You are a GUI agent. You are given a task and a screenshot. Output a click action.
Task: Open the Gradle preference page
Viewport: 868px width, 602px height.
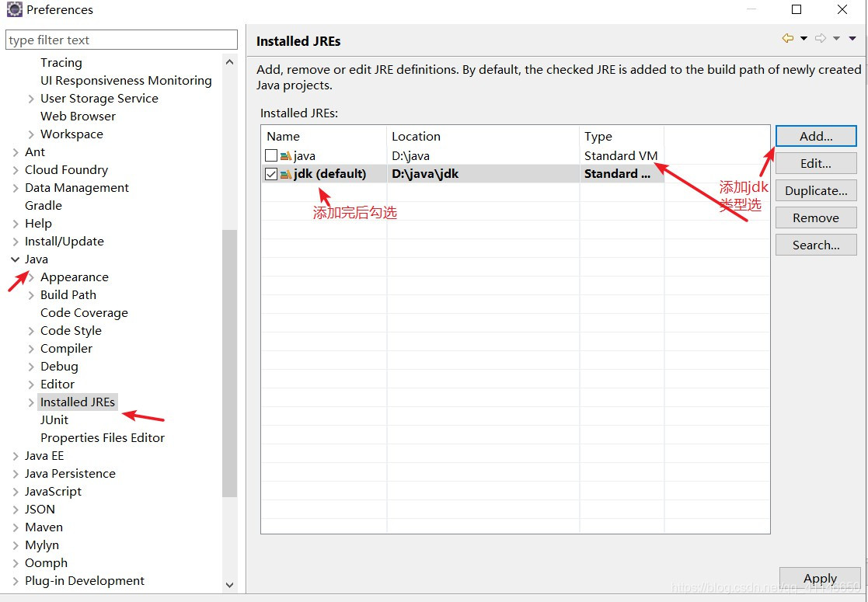(44, 205)
